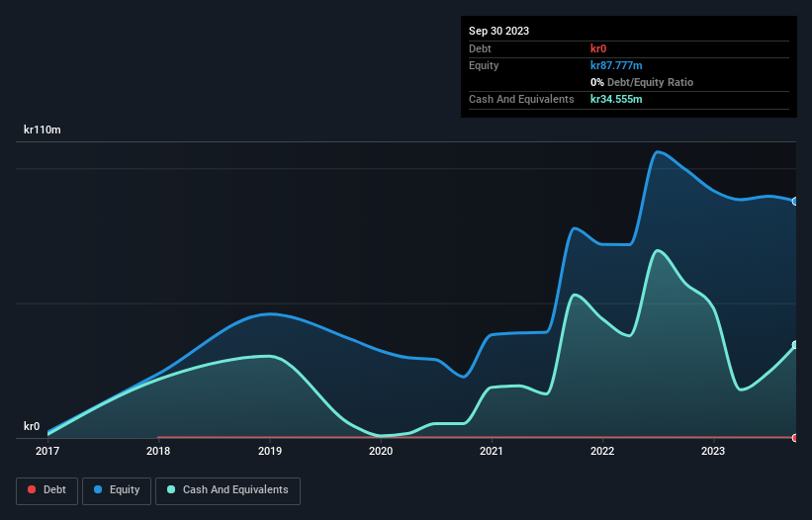
Task: Select the 2022 x-axis label
Action: (602, 451)
